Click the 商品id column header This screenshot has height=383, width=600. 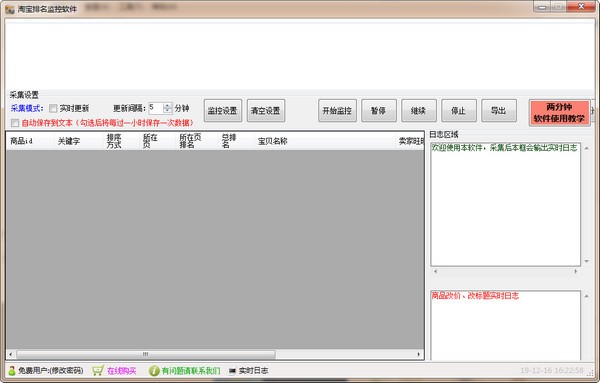[30, 141]
